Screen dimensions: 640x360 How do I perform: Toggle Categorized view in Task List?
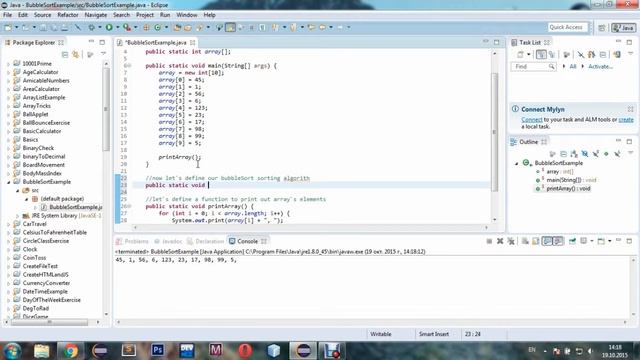tap(541, 54)
